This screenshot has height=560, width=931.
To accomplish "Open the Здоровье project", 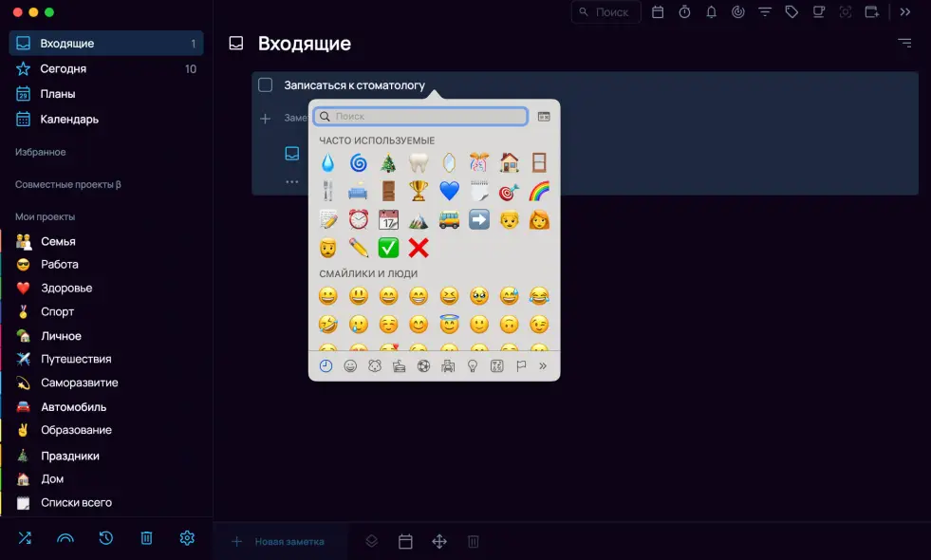I will point(66,289).
